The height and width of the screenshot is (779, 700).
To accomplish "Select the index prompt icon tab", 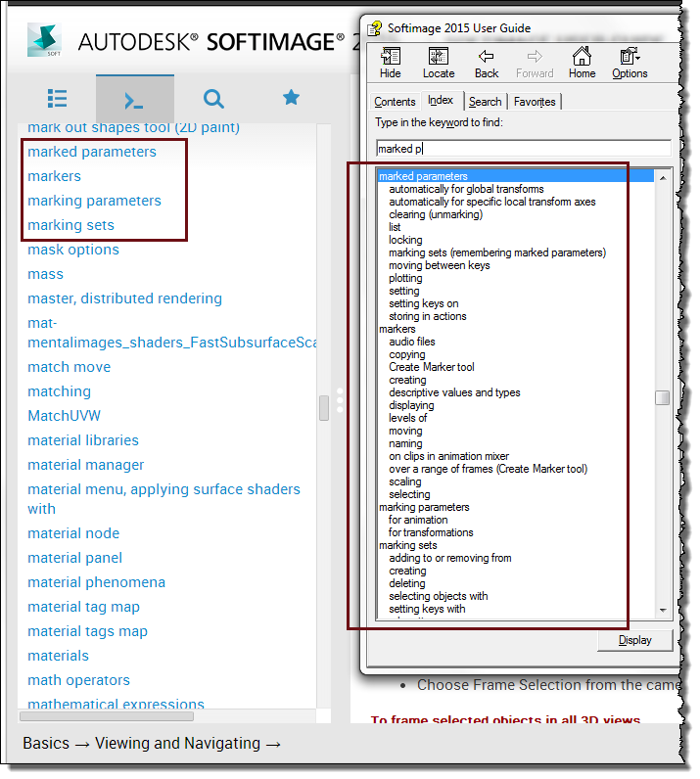I will point(135,100).
